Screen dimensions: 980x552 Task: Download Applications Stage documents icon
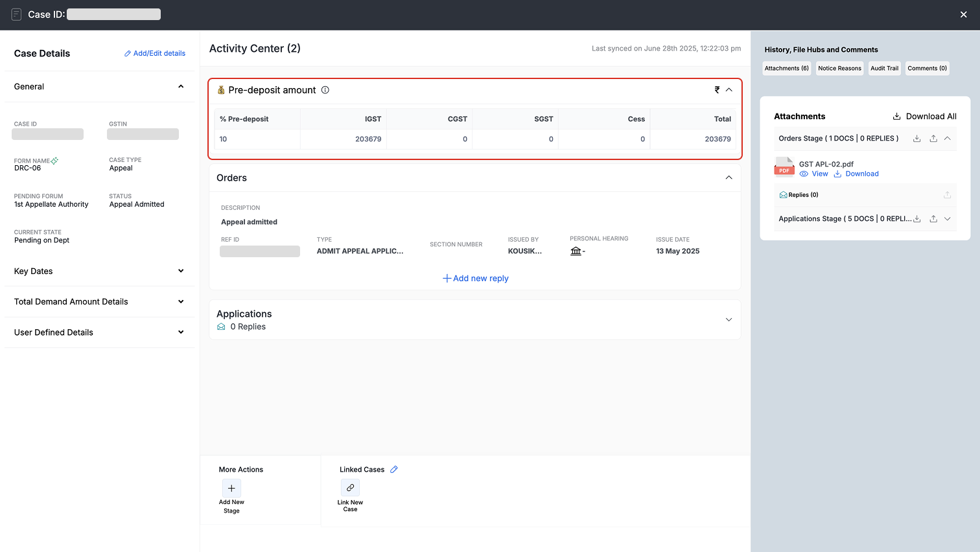(x=917, y=219)
